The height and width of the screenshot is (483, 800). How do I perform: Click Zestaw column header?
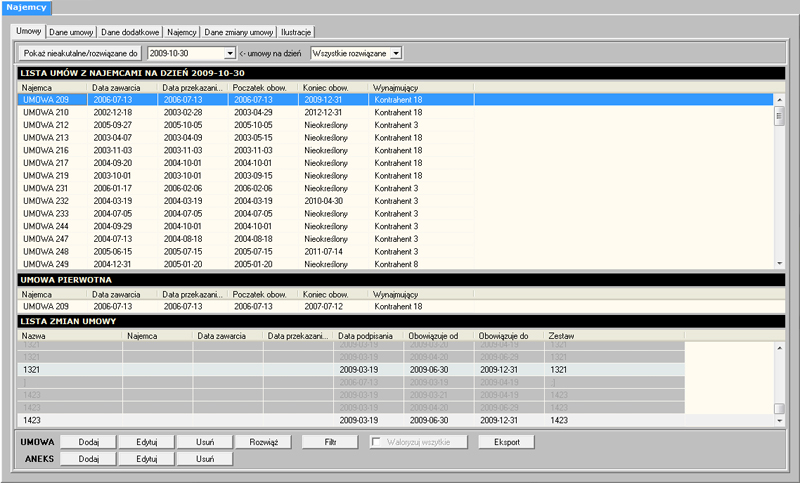(x=614, y=336)
